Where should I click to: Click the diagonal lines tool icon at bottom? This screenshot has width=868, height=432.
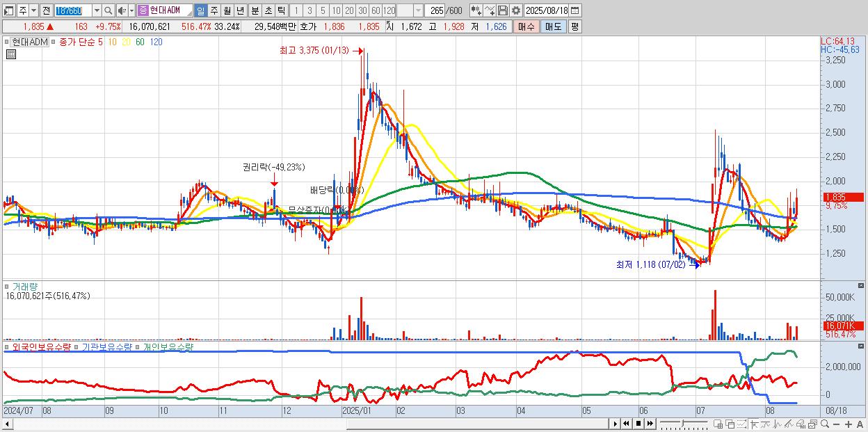tap(789, 424)
